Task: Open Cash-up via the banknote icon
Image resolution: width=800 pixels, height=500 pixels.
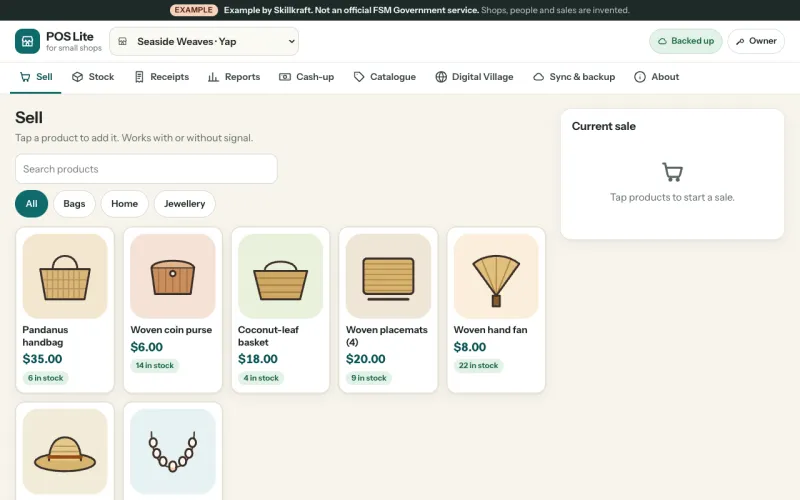Action: [x=285, y=77]
